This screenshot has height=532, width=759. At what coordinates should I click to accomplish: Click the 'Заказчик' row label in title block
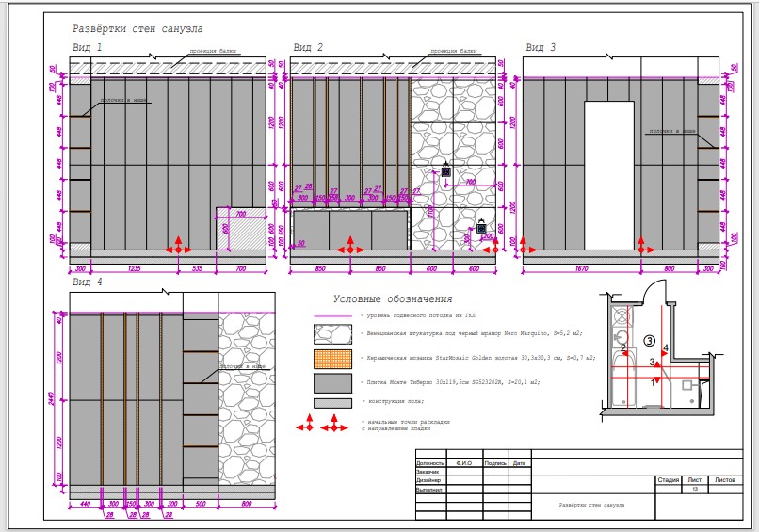[x=428, y=472]
